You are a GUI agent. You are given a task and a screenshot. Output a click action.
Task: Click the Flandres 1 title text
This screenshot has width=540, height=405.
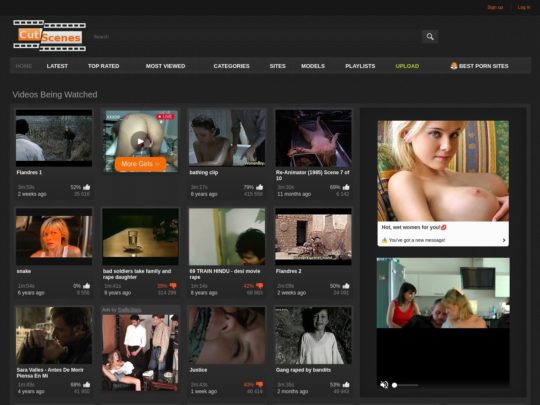pyautogui.click(x=29, y=173)
